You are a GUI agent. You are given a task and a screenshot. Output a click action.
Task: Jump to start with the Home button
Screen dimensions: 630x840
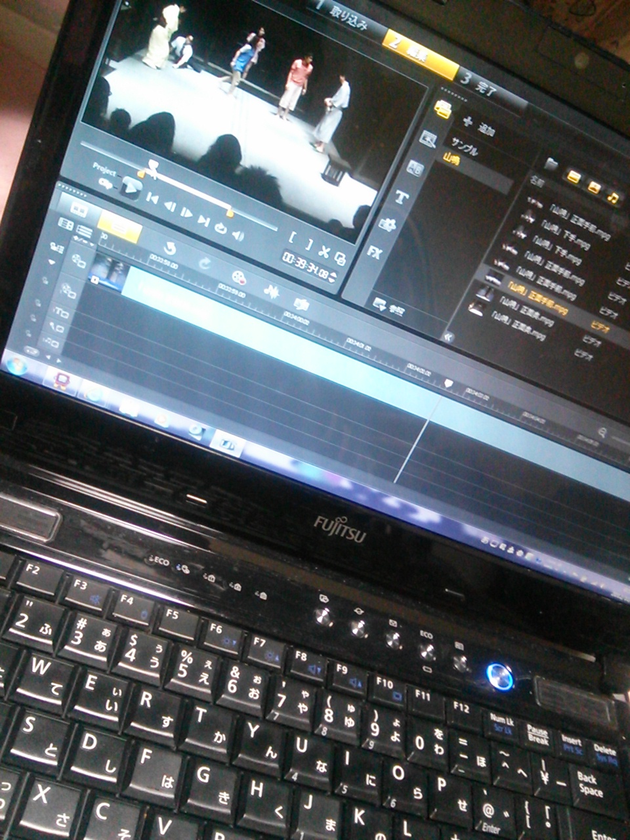tap(152, 197)
